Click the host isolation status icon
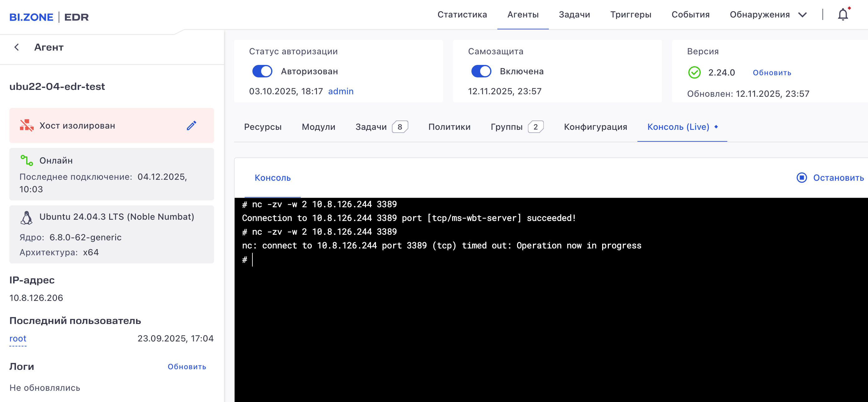Image resolution: width=868 pixels, height=402 pixels. 27,125
